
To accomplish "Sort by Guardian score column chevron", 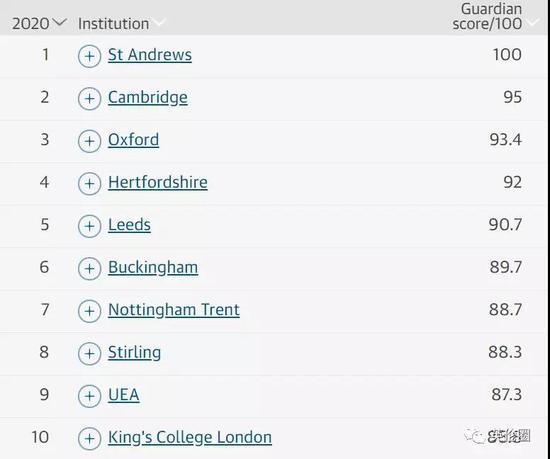I will [533, 22].
